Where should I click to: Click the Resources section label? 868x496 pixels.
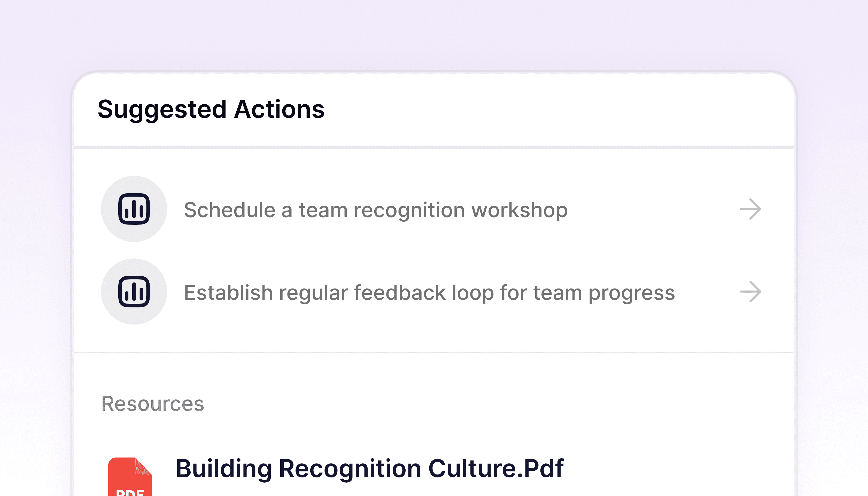click(x=153, y=404)
